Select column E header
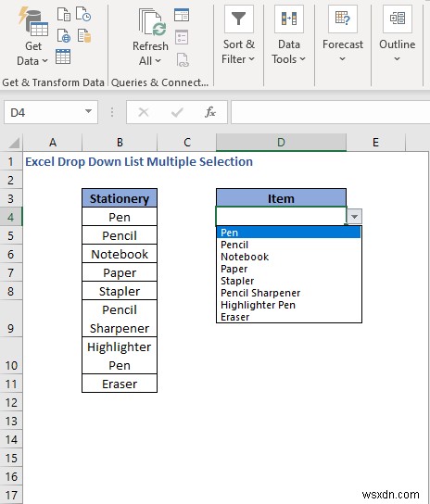This screenshot has height=504, width=430. tap(375, 142)
